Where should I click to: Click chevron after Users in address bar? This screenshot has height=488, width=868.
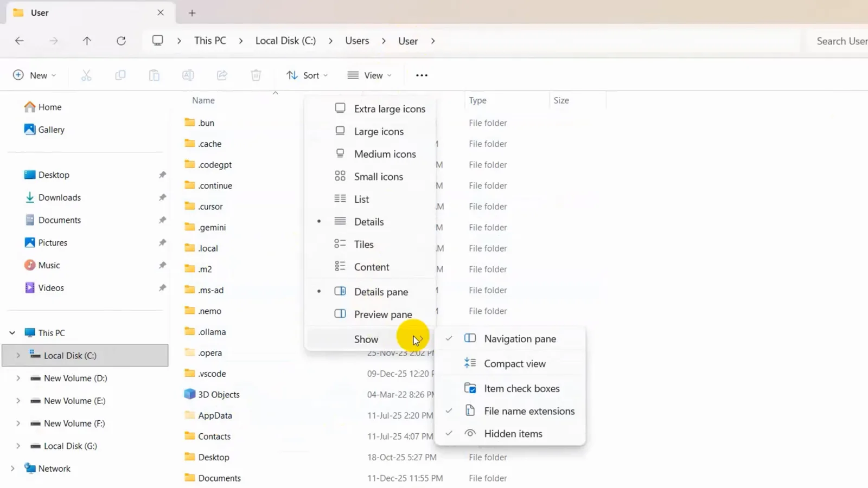(x=384, y=41)
